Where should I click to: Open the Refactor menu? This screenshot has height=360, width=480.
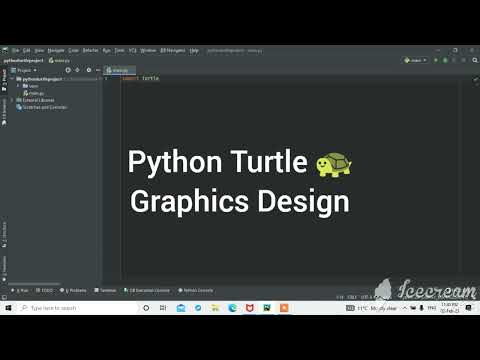(90, 51)
